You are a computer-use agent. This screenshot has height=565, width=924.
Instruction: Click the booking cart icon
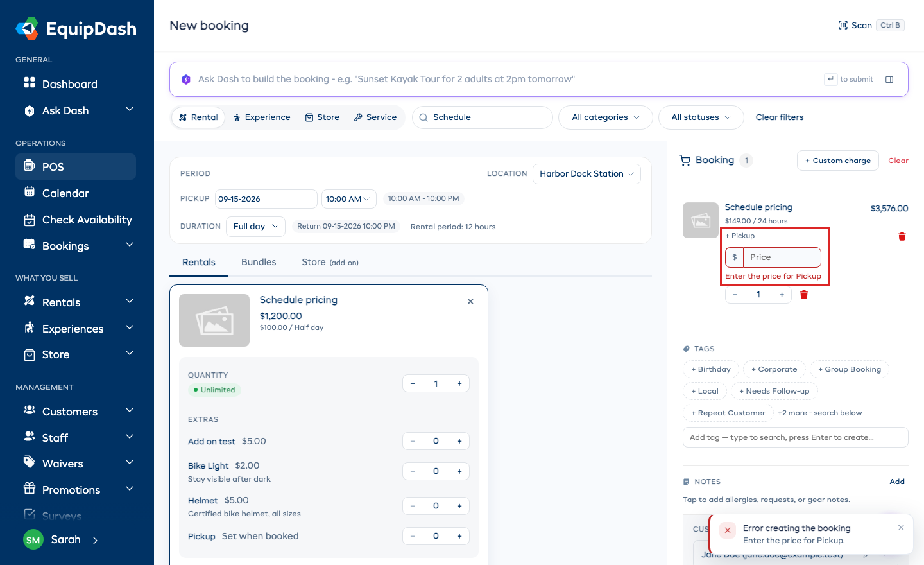point(685,161)
